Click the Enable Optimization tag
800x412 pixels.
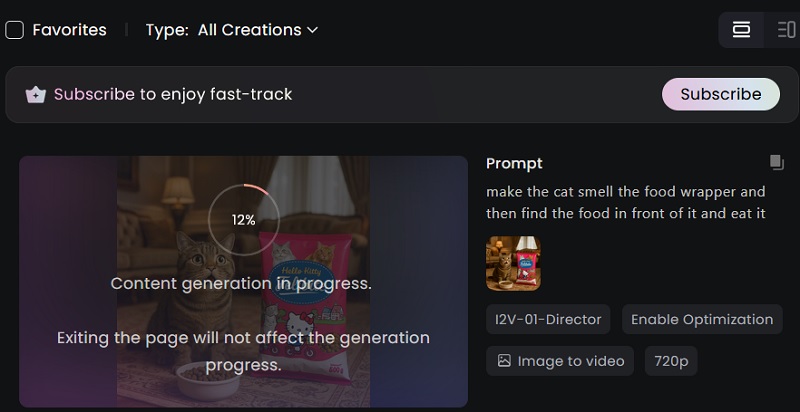702,320
